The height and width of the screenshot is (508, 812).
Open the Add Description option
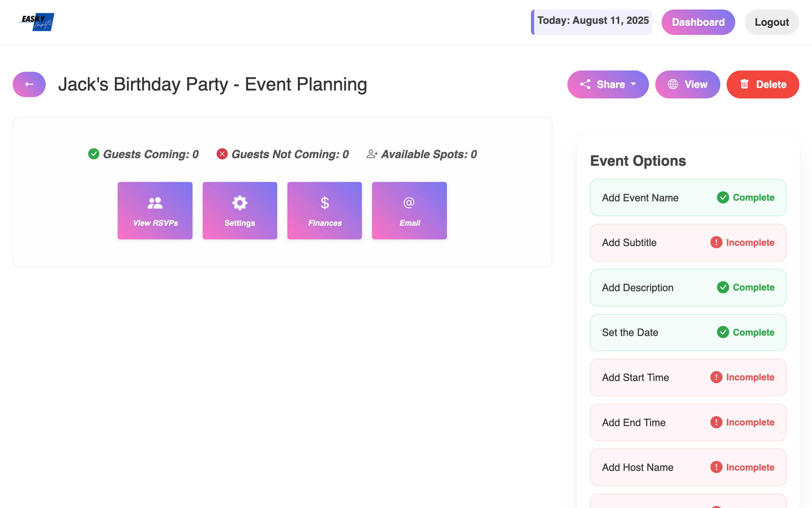688,288
